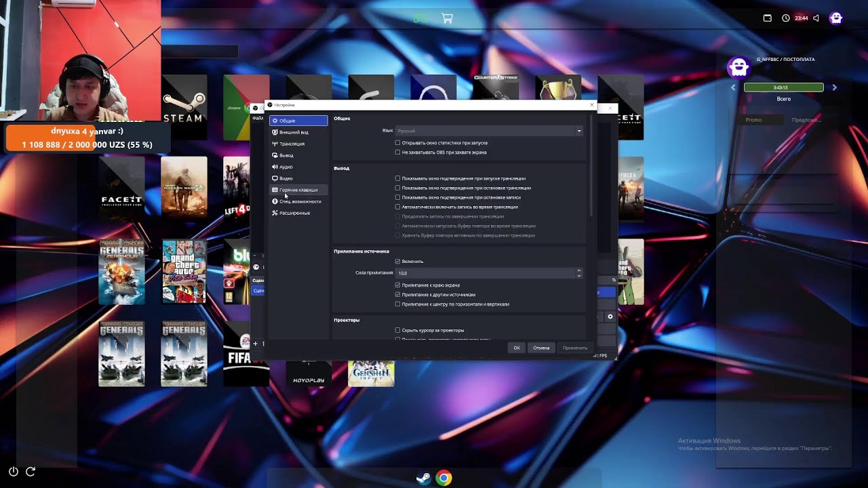
Task: Launch the FACEIT tile in the game grid
Action: coord(121,190)
